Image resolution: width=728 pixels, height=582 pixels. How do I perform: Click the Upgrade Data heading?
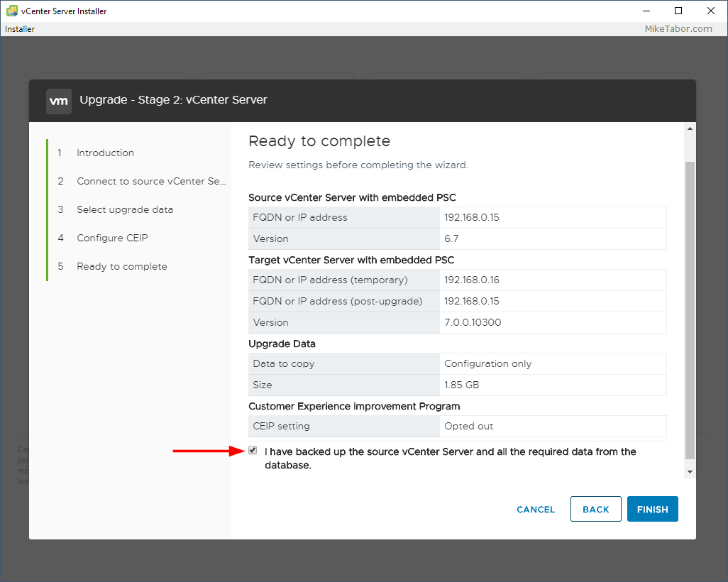click(x=282, y=344)
